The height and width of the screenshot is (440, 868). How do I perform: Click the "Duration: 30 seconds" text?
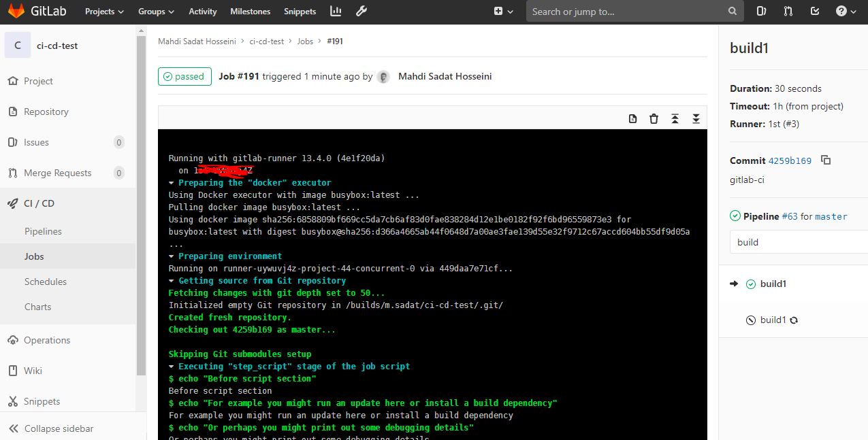point(775,88)
